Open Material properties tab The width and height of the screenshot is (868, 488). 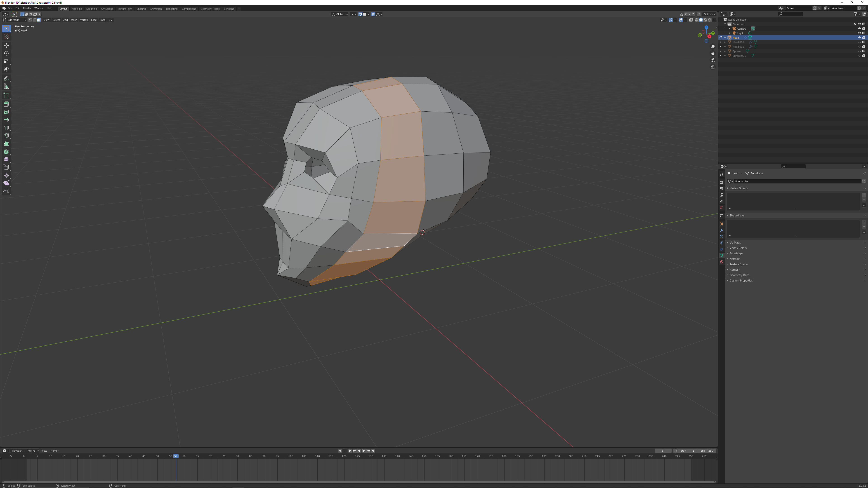722,262
